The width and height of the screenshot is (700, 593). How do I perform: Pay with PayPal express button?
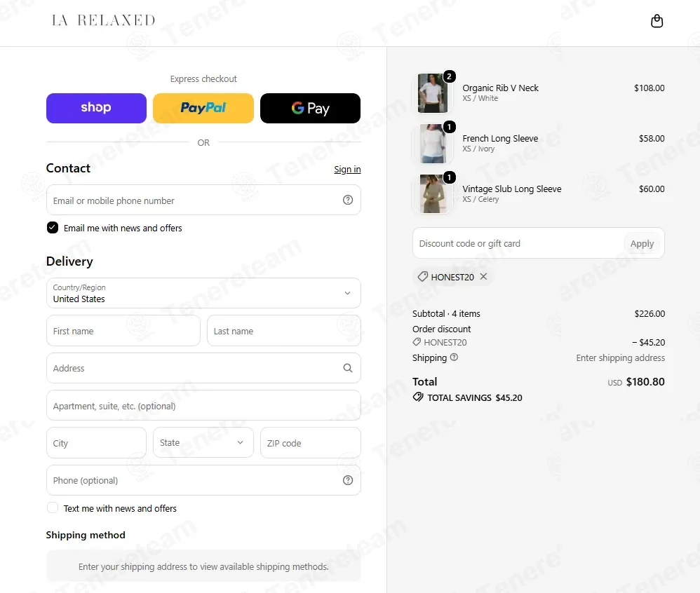(203, 108)
